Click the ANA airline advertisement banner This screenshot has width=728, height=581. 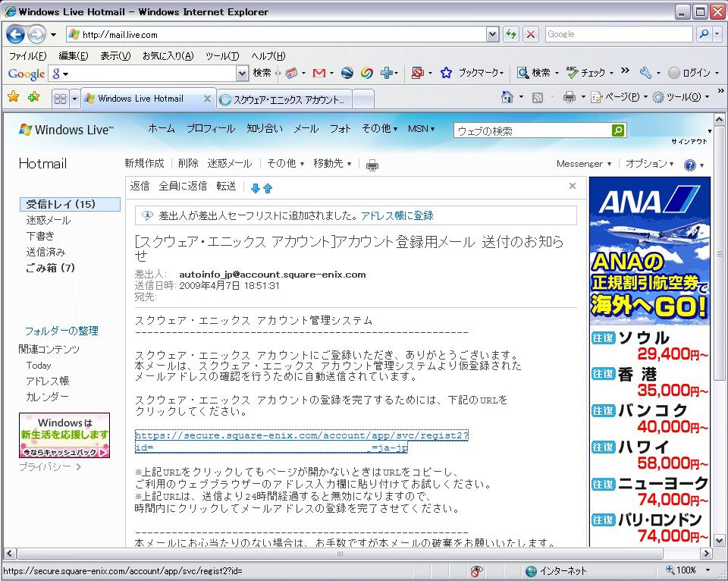[x=650, y=362]
